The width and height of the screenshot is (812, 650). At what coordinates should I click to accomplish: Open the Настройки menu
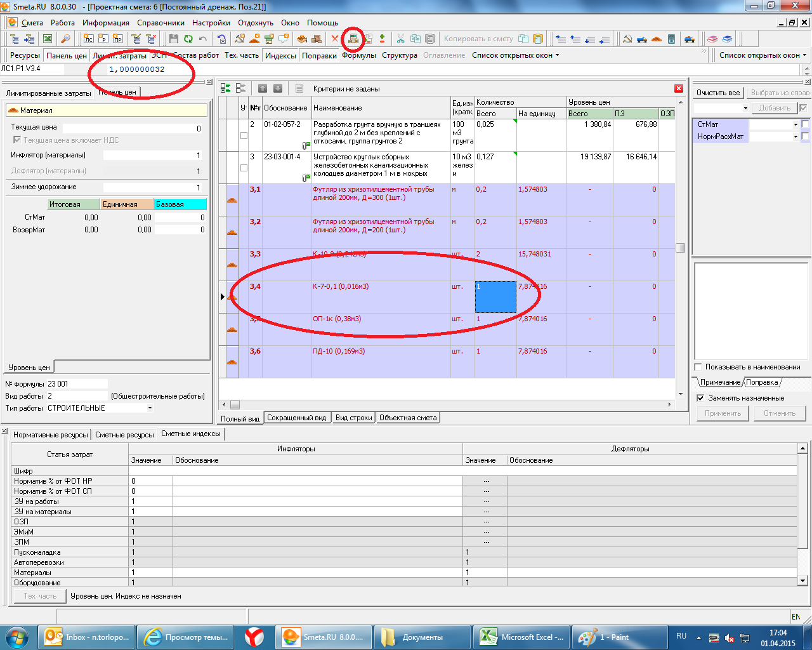[211, 23]
